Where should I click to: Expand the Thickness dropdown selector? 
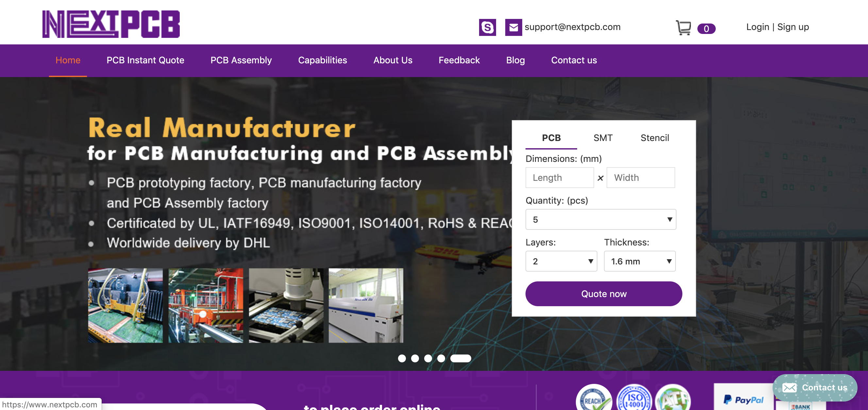pyautogui.click(x=639, y=261)
